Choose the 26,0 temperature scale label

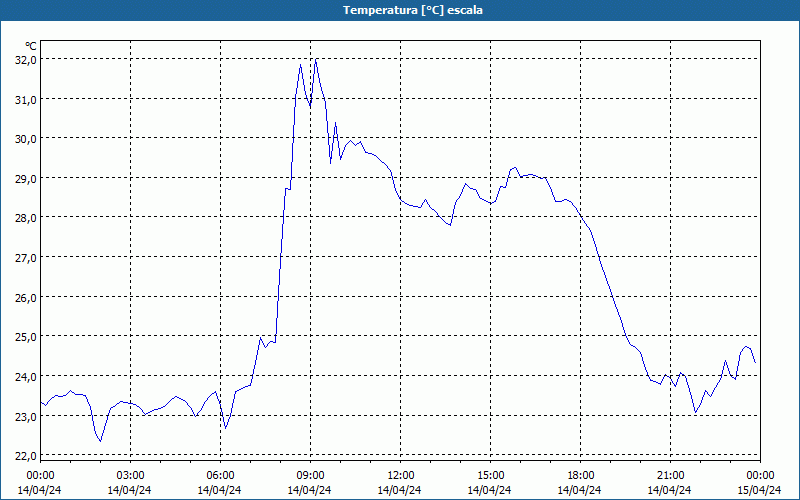[x=26, y=297]
